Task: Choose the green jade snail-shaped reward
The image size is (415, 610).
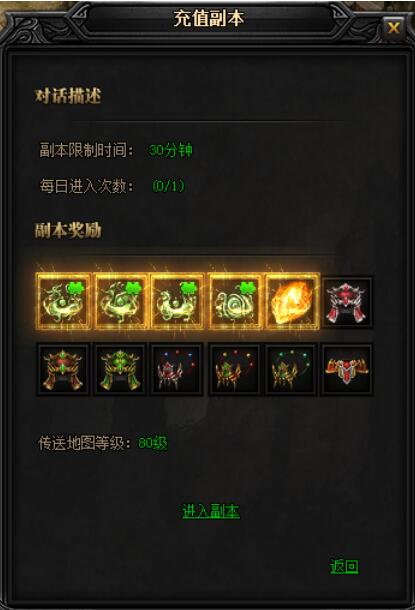Action: pos(235,301)
